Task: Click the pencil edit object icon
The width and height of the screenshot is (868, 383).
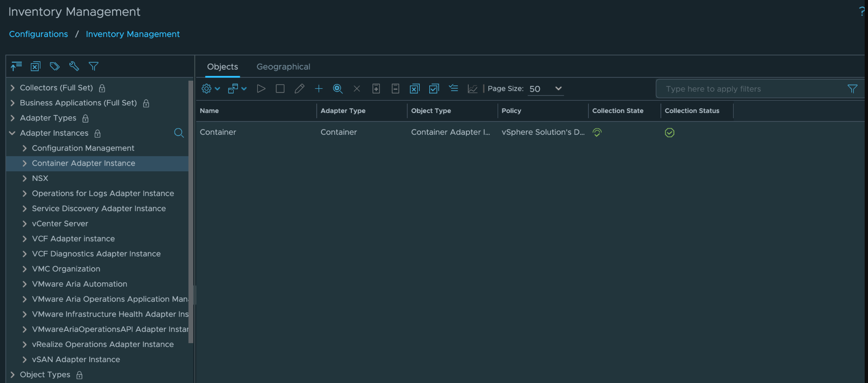Action: point(299,89)
